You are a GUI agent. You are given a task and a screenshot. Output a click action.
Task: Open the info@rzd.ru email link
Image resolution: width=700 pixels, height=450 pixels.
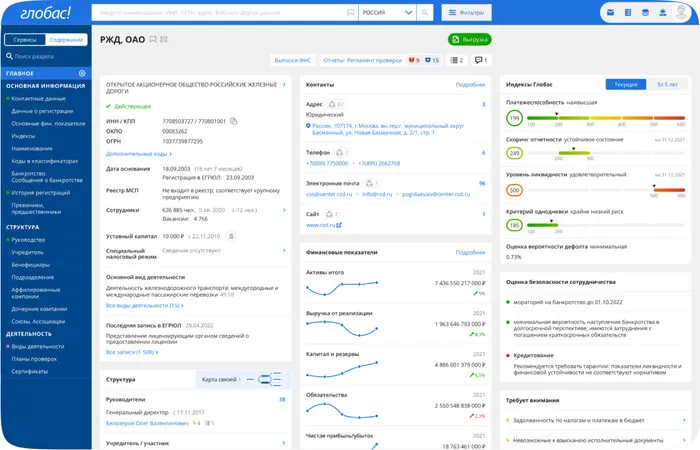point(377,194)
